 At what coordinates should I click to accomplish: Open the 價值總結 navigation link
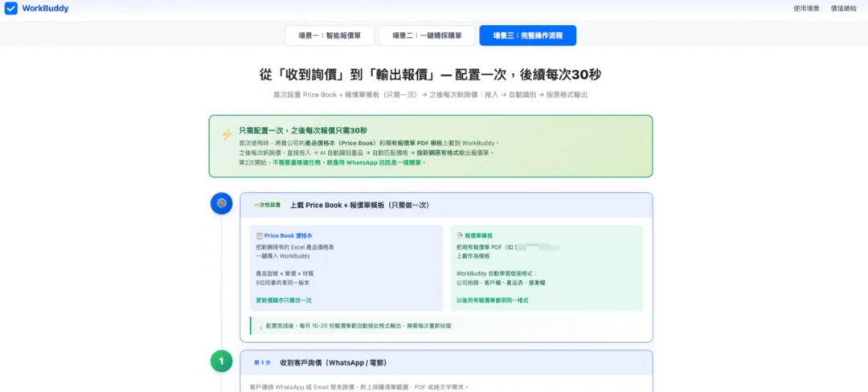point(844,9)
